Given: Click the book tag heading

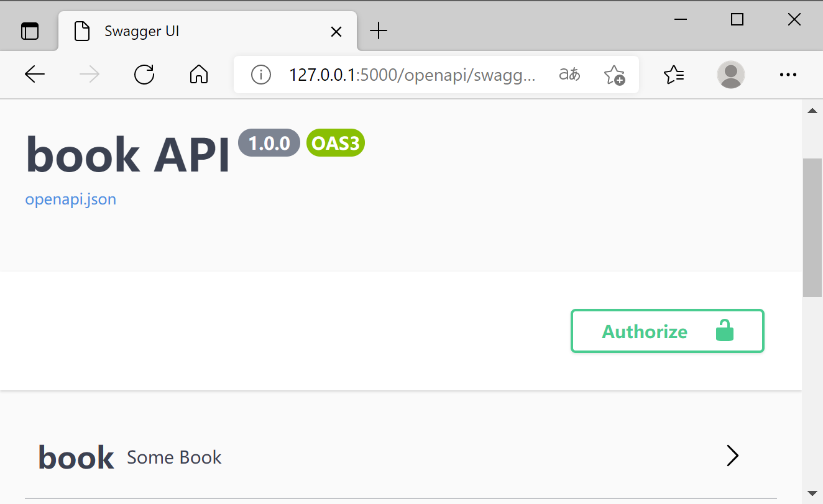Looking at the screenshot, I should pyautogui.click(x=76, y=457).
